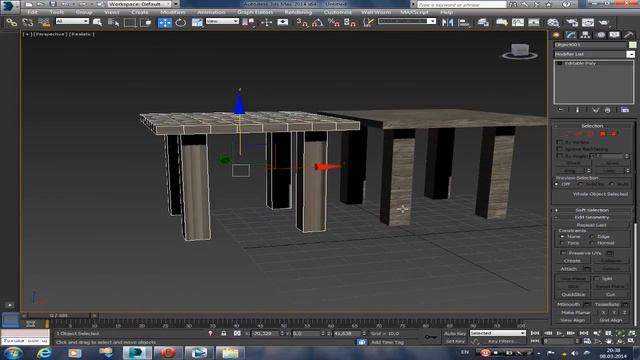Open the Render Setup icon

[571, 22]
